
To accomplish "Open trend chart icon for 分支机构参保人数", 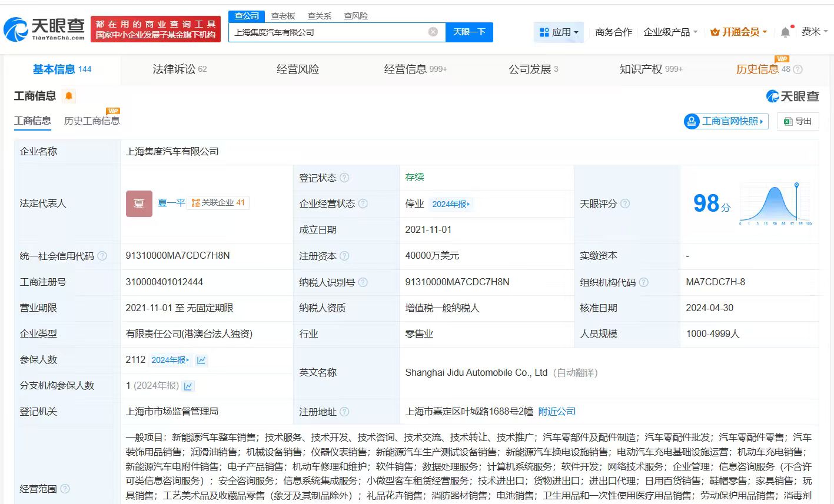I will [x=188, y=386].
